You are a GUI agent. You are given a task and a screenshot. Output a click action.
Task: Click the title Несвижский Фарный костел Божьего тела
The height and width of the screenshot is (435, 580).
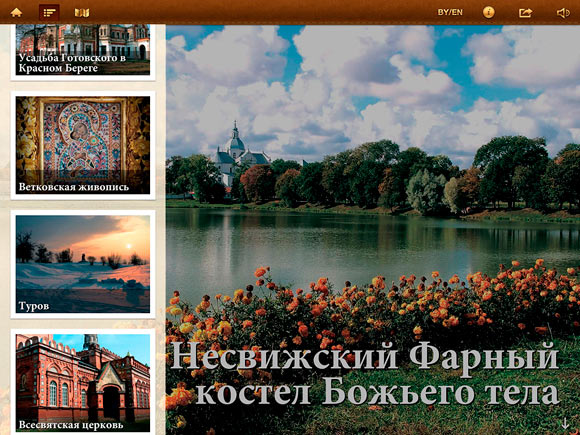365,374
